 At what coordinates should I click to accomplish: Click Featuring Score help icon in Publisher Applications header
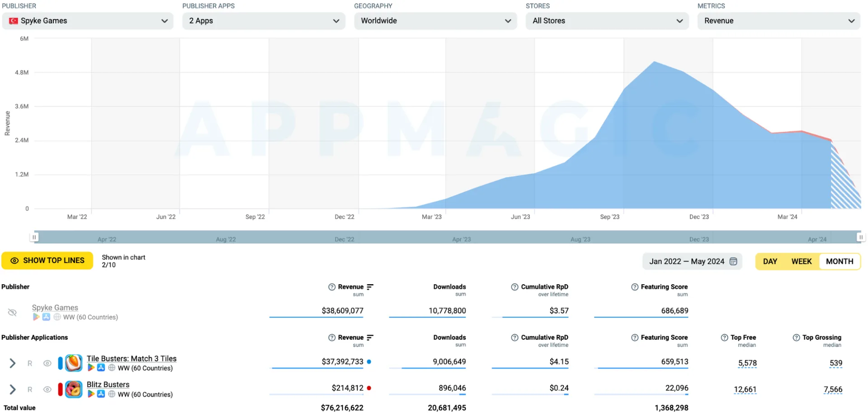tap(635, 337)
